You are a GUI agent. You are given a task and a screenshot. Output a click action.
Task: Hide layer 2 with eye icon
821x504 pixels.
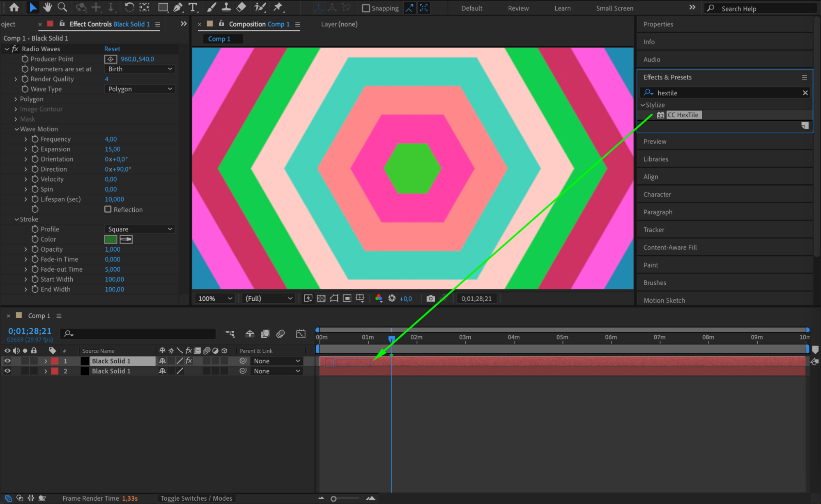coord(7,371)
